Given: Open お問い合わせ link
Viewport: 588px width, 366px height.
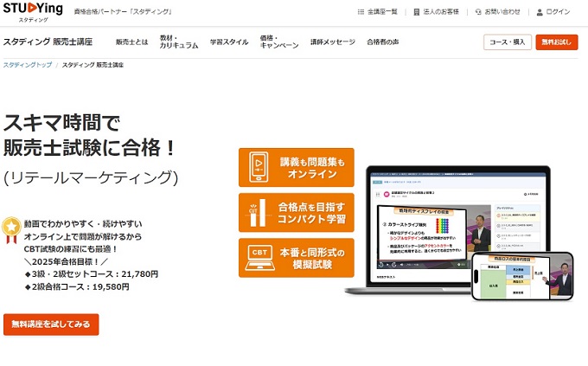Looking at the screenshot, I should [x=502, y=12].
